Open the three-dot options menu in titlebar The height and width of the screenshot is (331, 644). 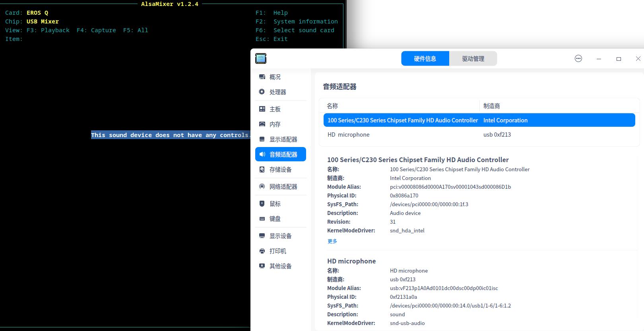pos(578,58)
